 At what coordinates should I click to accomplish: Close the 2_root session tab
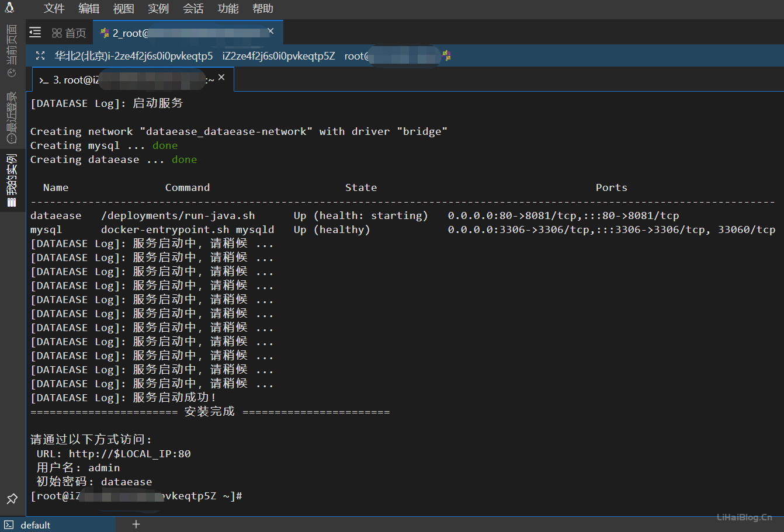click(270, 31)
